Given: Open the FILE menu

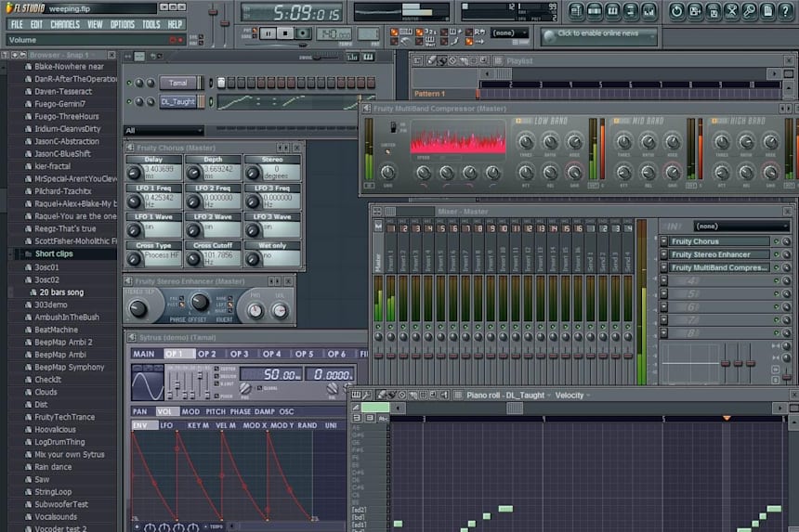Looking at the screenshot, I should click(x=17, y=24).
